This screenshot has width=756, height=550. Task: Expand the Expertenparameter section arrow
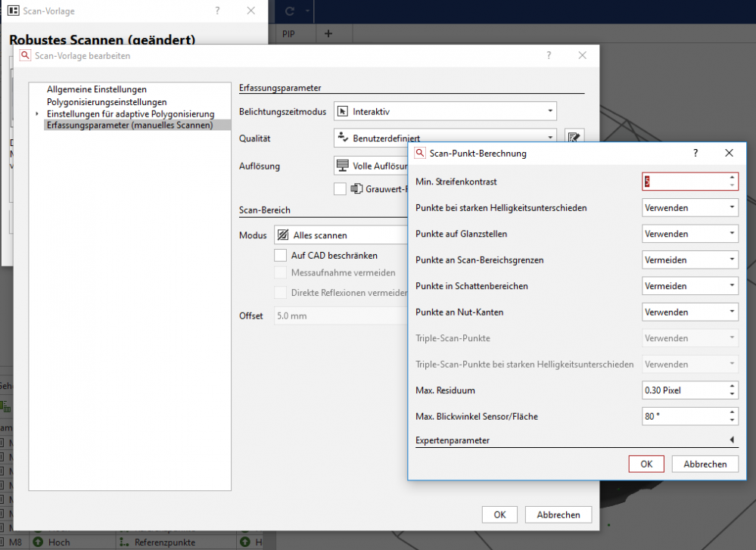point(732,440)
